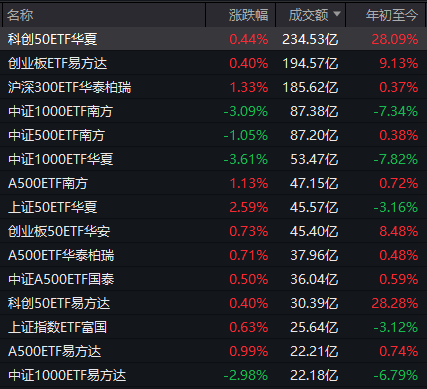
Task: Click the 28.28% year-to-date value
Action: click(395, 303)
